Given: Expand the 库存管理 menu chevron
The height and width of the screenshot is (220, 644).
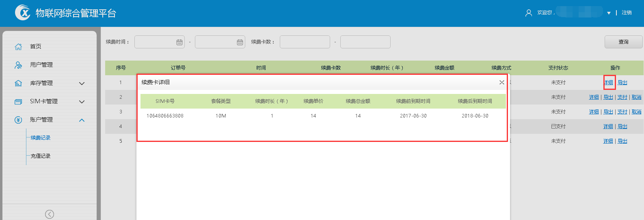Looking at the screenshot, I should tap(82, 83).
